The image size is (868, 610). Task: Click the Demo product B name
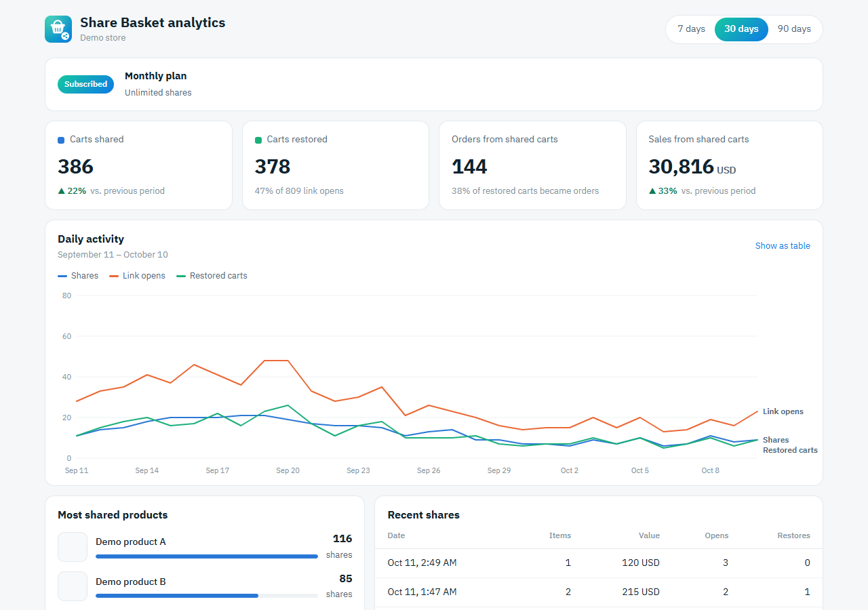pyautogui.click(x=131, y=582)
